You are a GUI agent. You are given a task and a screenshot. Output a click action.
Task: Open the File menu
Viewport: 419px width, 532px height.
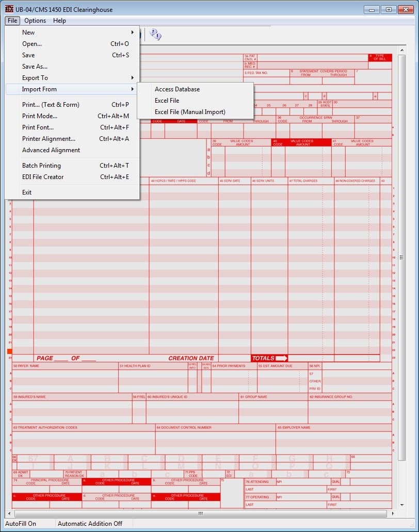[12, 20]
